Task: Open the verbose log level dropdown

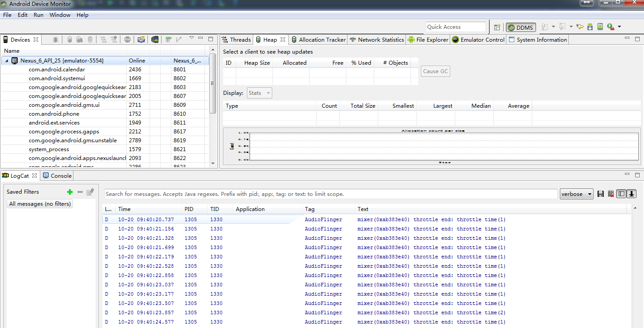Action: tap(577, 194)
